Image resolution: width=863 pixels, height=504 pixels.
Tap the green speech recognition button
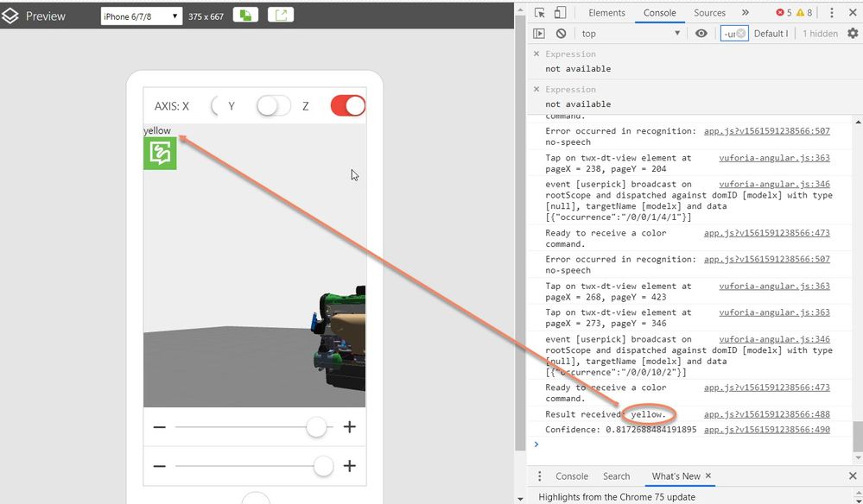pyautogui.click(x=160, y=154)
